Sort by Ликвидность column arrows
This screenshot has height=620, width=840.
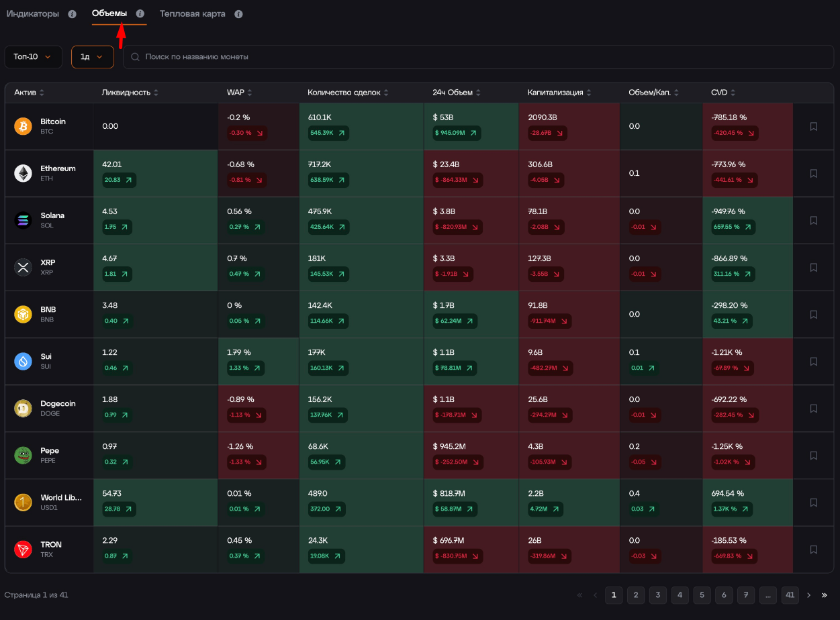[x=156, y=93]
